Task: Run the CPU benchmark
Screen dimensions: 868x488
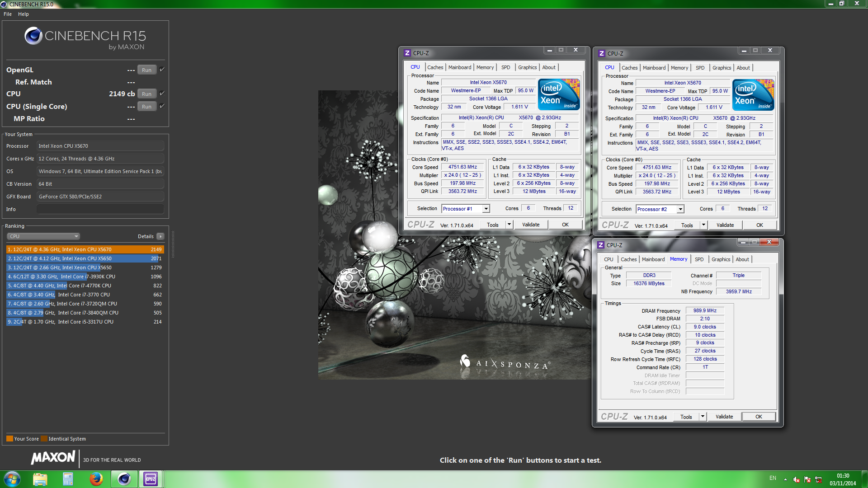Action: pyautogui.click(x=146, y=94)
